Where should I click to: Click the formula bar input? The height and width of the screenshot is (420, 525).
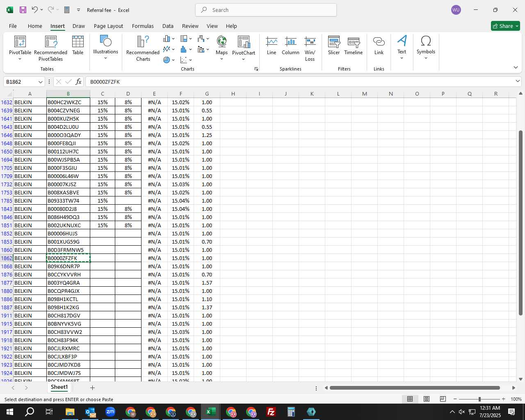point(299,82)
